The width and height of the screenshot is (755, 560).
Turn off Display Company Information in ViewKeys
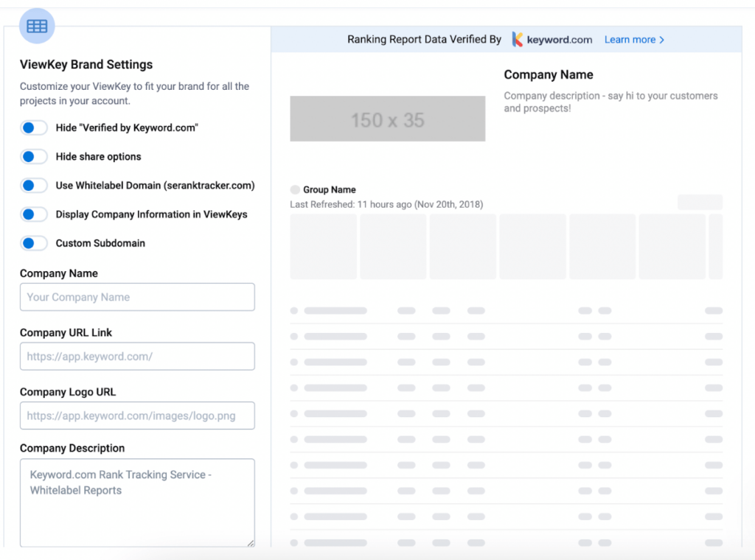(34, 214)
